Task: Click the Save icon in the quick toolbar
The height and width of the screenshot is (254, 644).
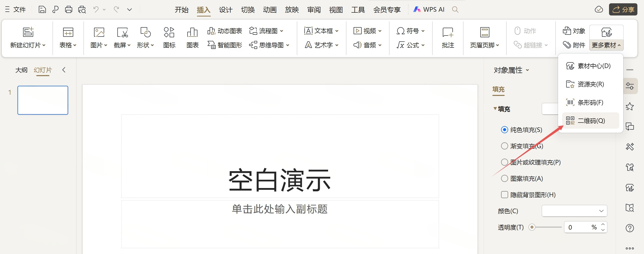Action: pos(42,10)
